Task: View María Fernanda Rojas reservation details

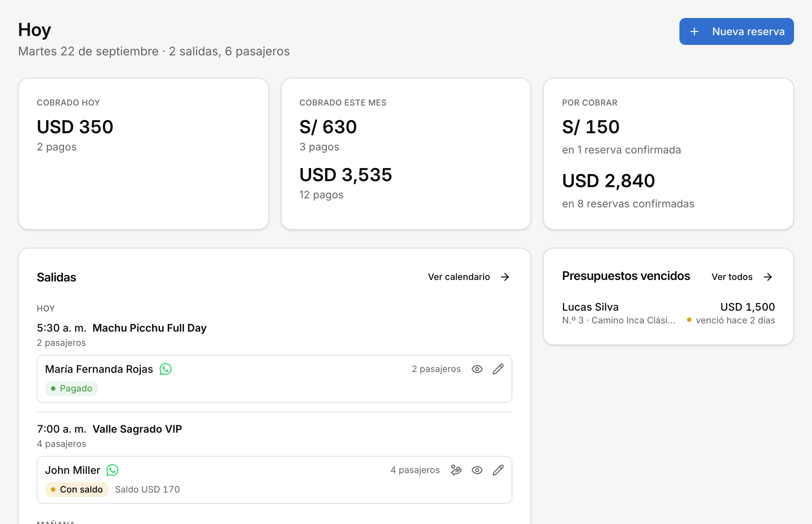Action: coord(477,369)
